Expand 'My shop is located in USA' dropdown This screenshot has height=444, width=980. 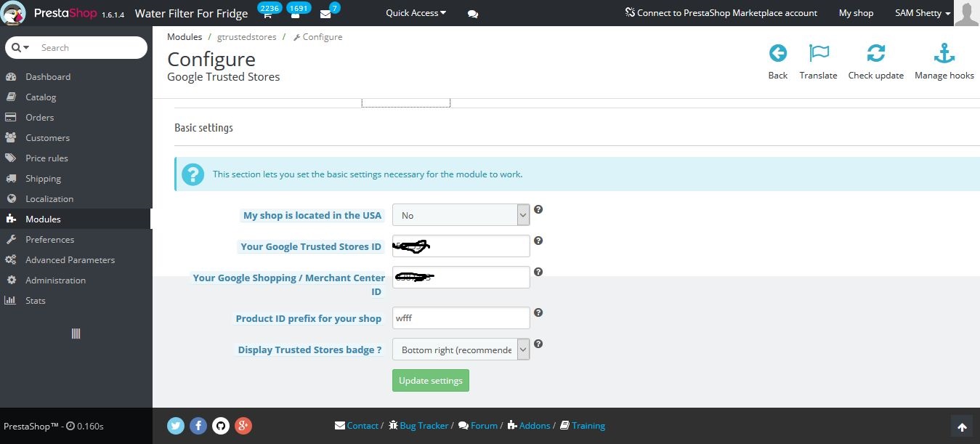pyautogui.click(x=461, y=215)
